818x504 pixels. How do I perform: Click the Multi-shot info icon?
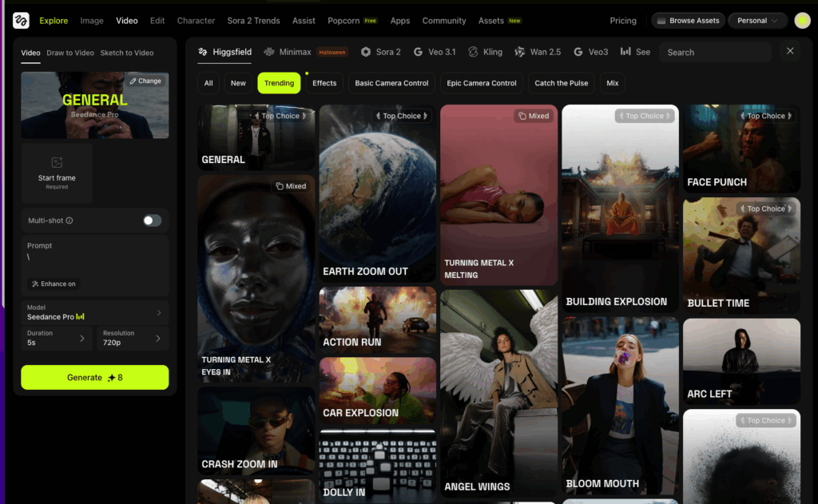69,220
